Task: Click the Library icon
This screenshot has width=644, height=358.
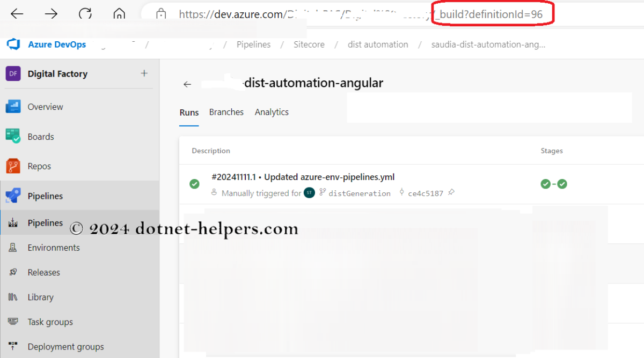Action: (x=13, y=297)
